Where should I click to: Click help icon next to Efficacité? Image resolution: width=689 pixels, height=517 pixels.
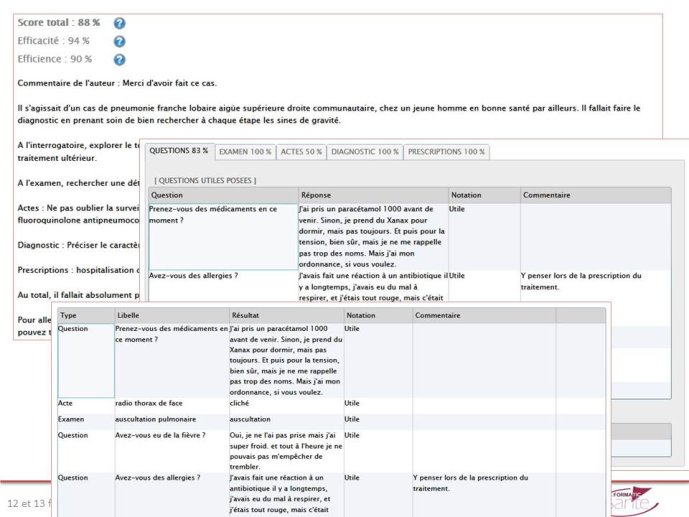coord(120,41)
